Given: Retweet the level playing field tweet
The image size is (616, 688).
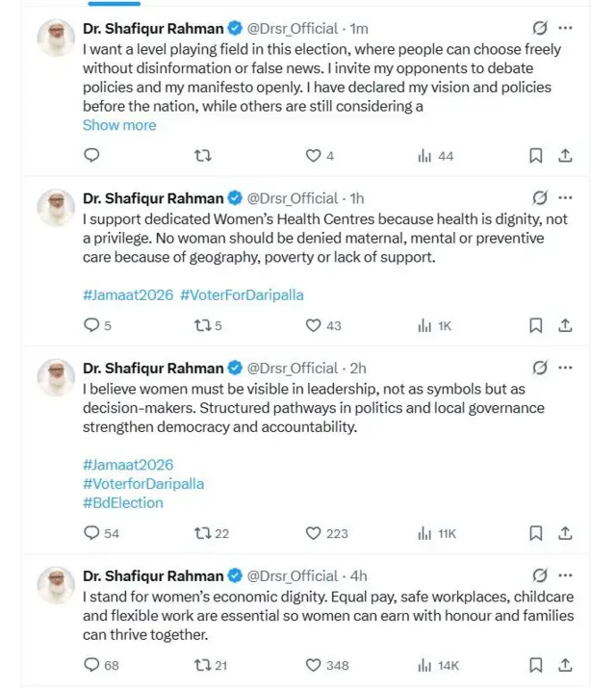Looking at the screenshot, I should [203, 155].
